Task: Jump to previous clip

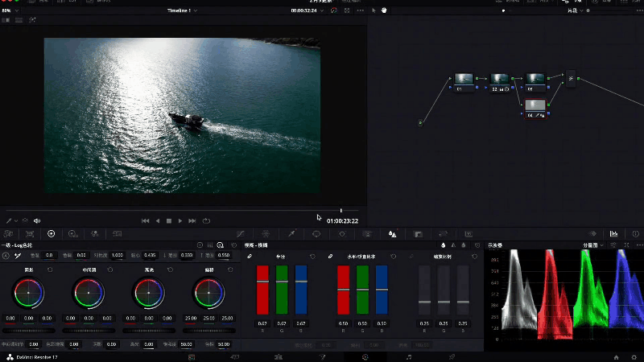Action: [146, 220]
